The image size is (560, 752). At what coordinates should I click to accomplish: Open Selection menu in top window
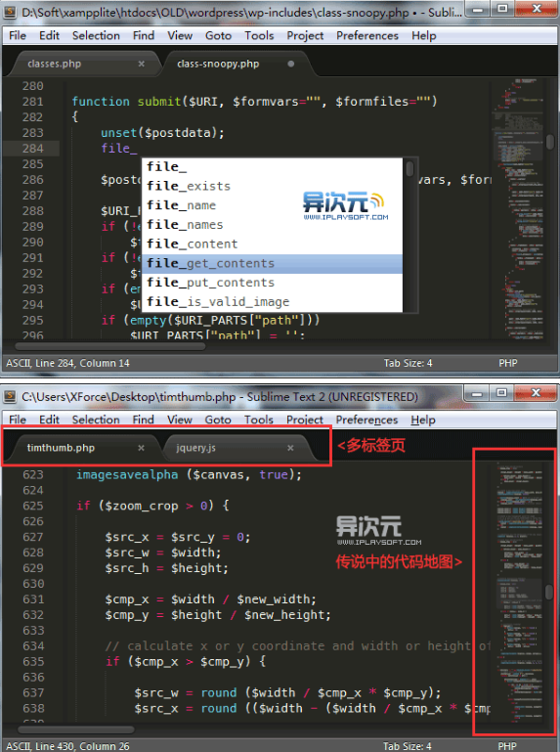(96, 35)
